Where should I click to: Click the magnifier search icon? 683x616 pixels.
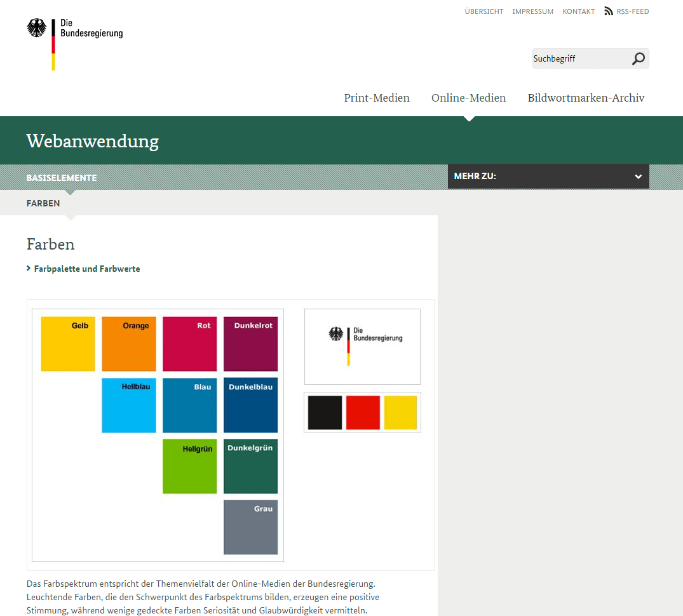click(x=638, y=59)
